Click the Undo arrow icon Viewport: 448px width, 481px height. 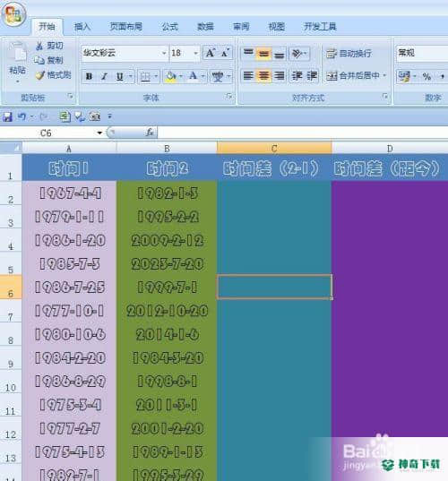pyautogui.click(x=22, y=116)
